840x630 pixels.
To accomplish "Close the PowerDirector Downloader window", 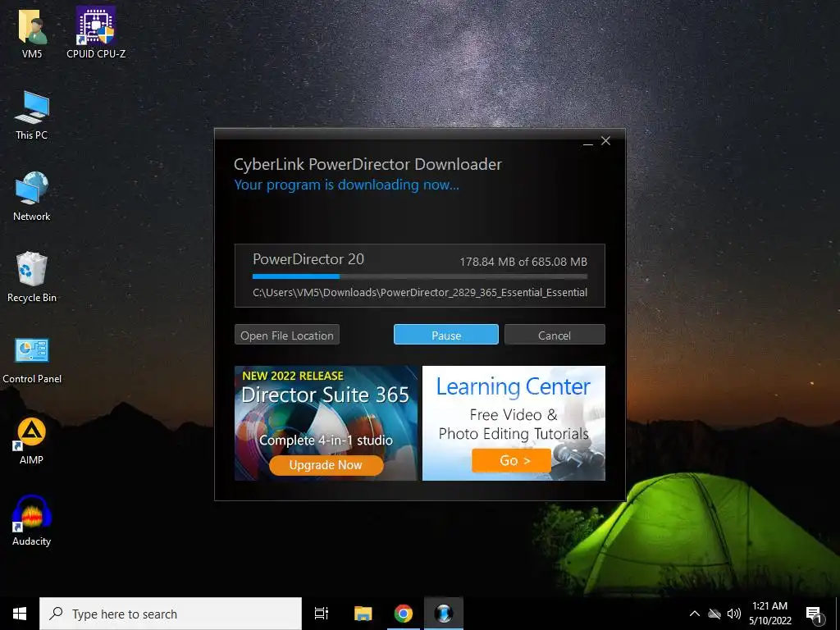I will point(606,141).
